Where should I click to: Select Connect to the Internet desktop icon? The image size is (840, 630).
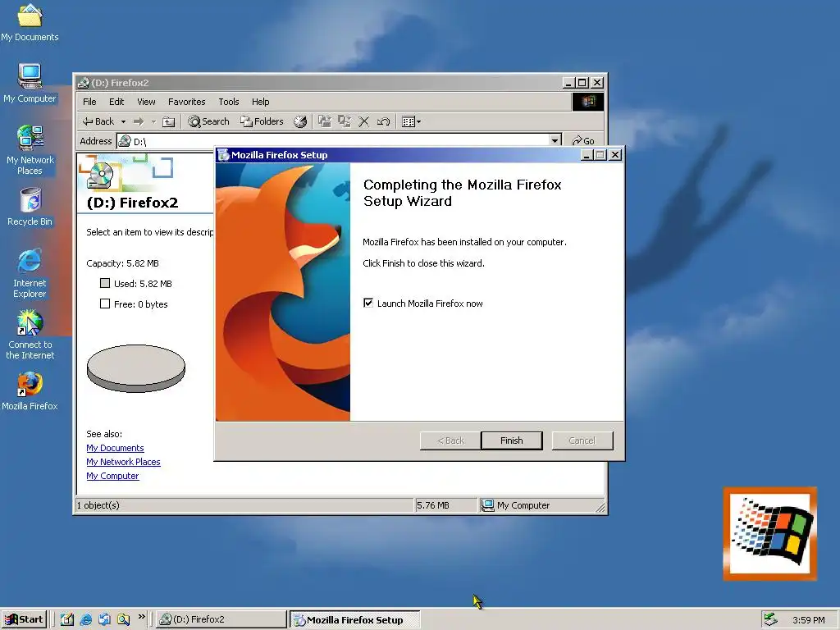pyautogui.click(x=30, y=335)
